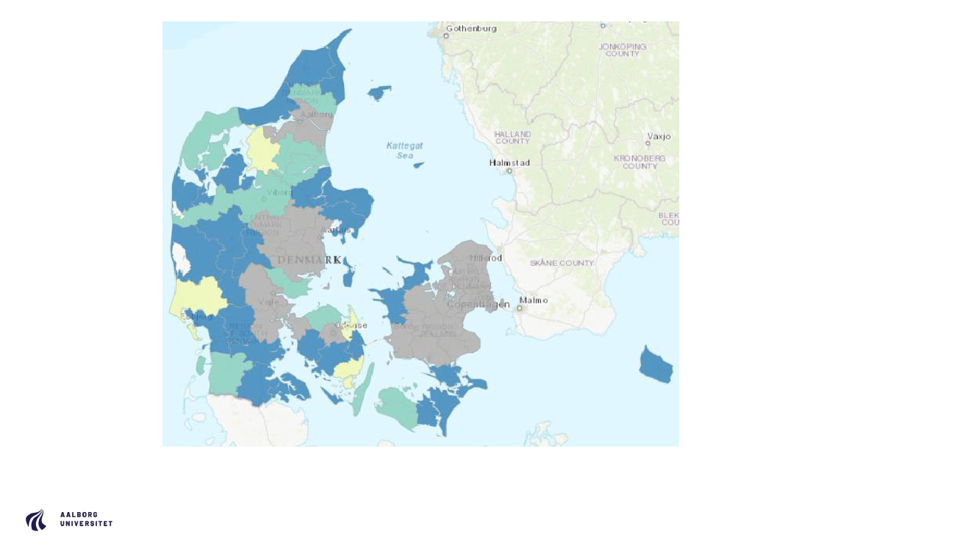Select the Viborg label on the map
Viewport: 980px width, 551px height.
(279, 192)
